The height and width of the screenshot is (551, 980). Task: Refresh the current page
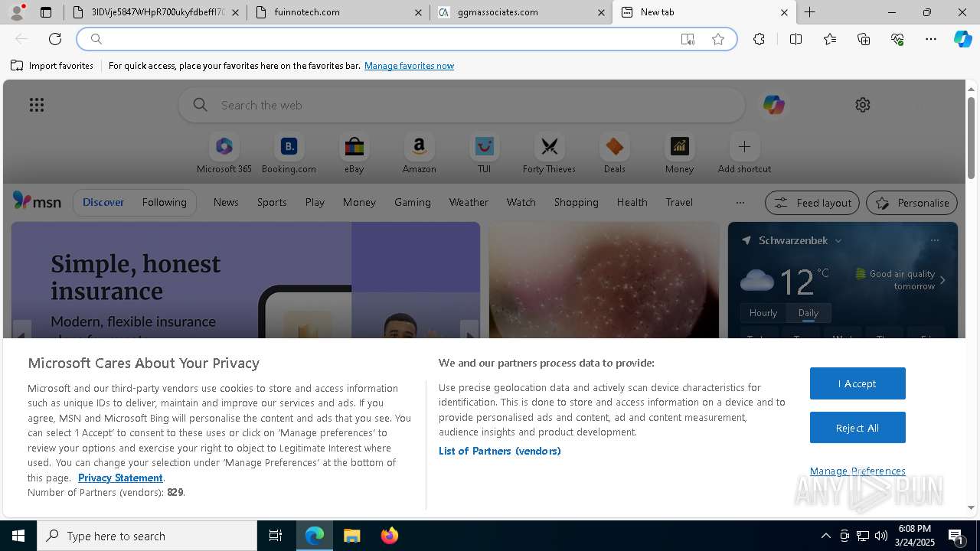tap(55, 39)
